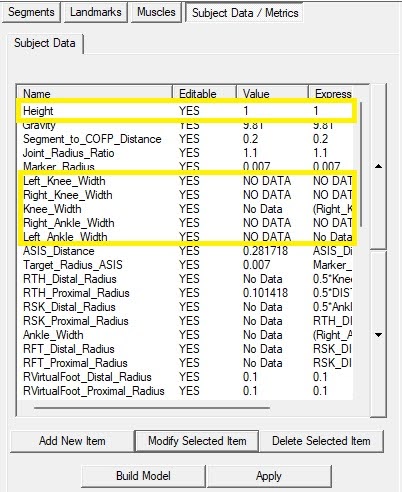Switch to the Segments tab
The image size is (402, 492).
(31, 12)
